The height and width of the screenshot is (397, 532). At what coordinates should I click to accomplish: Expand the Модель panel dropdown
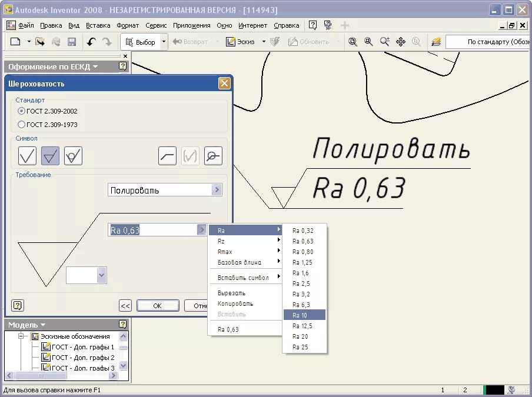click(43, 325)
